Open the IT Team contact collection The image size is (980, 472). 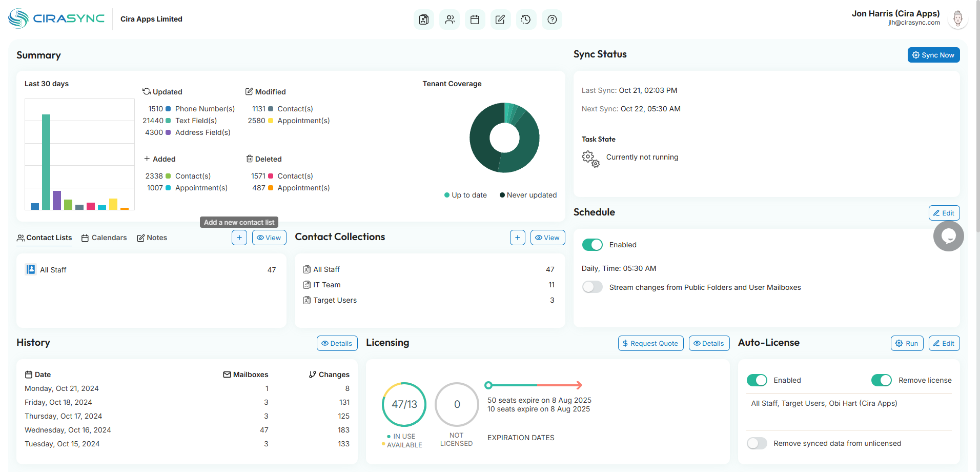(x=326, y=285)
